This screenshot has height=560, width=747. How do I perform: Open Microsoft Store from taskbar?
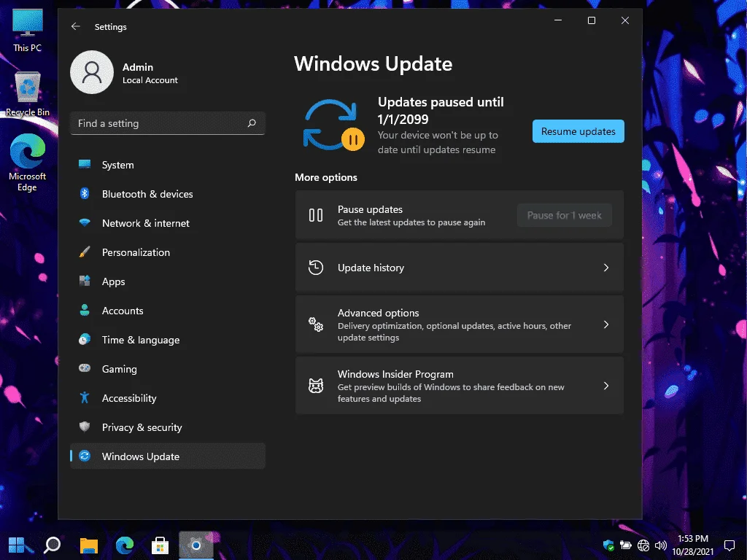[160, 545]
